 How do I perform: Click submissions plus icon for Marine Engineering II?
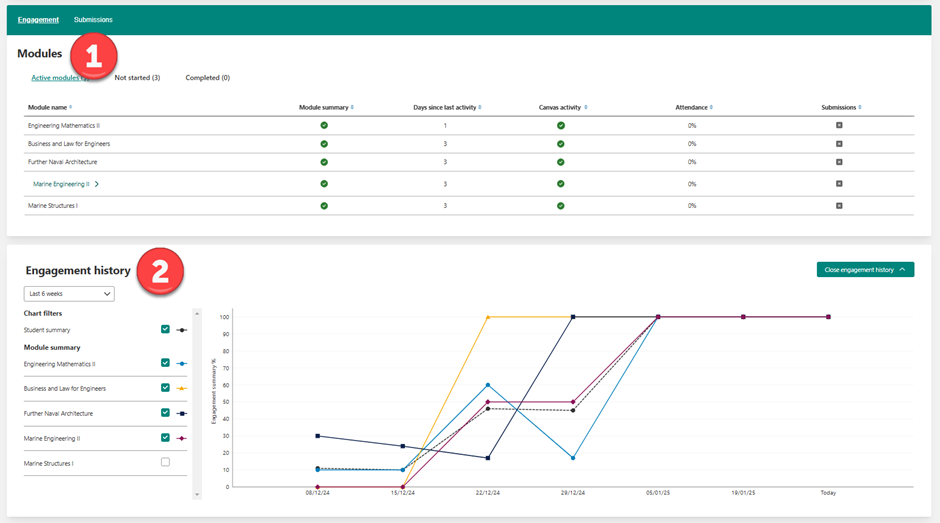[839, 184]
